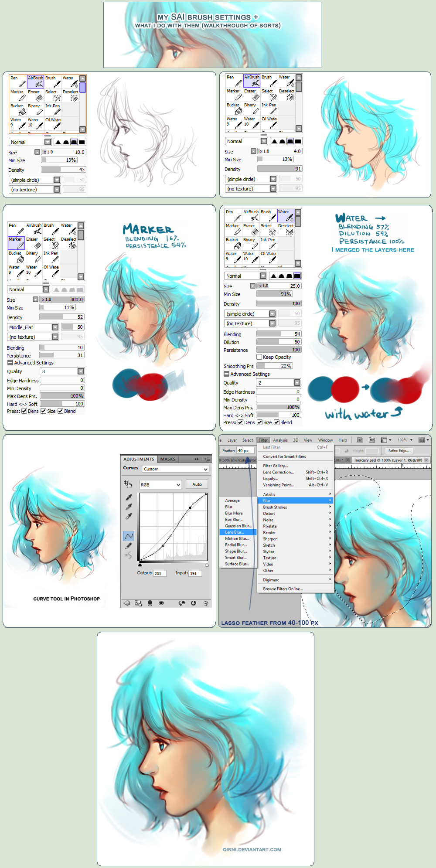Click the Curves Output field showing 201
The height and width of the screenshot is (868, 436).
click(160, 573)
